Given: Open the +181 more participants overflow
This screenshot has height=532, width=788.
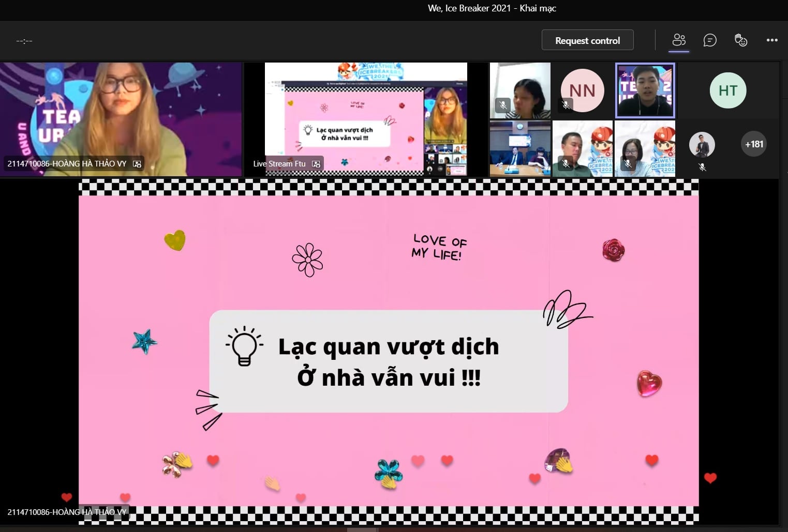Looking at the screenshot, I should [754, 144].
